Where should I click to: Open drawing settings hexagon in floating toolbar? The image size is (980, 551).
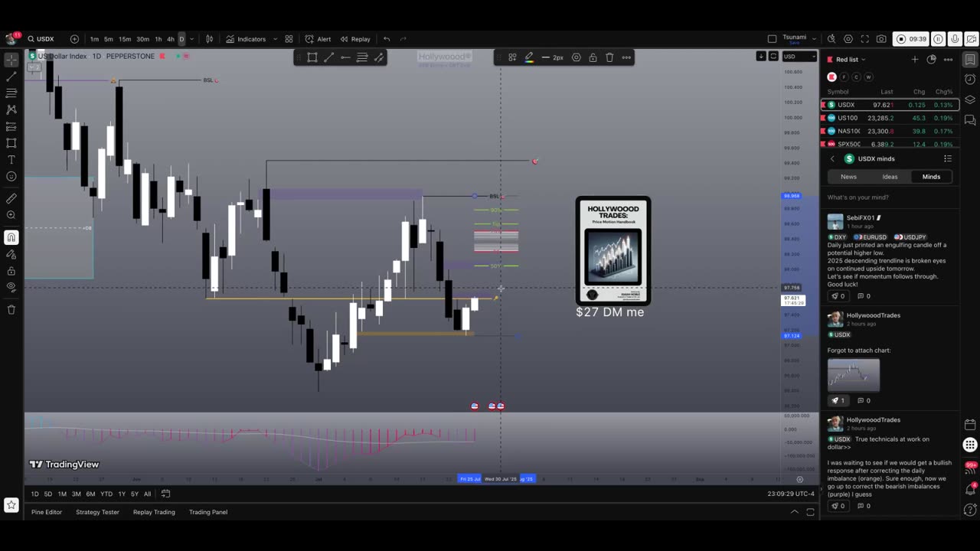coord(577,57)
